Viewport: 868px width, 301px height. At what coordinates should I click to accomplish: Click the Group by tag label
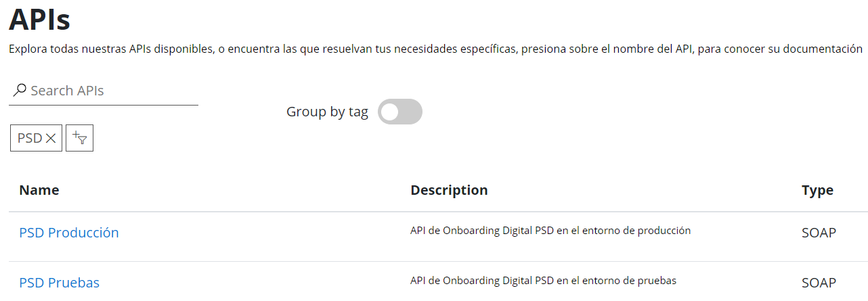click(x=327, y=112)
